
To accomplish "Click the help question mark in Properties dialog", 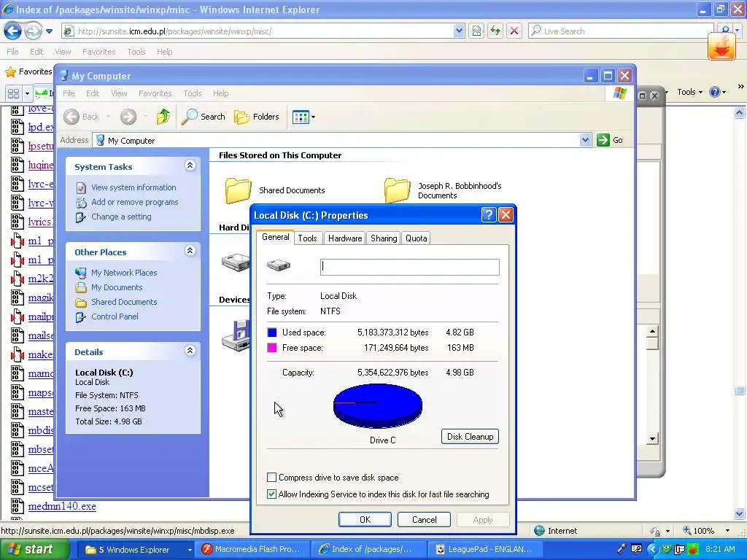I will coord(488,215).
